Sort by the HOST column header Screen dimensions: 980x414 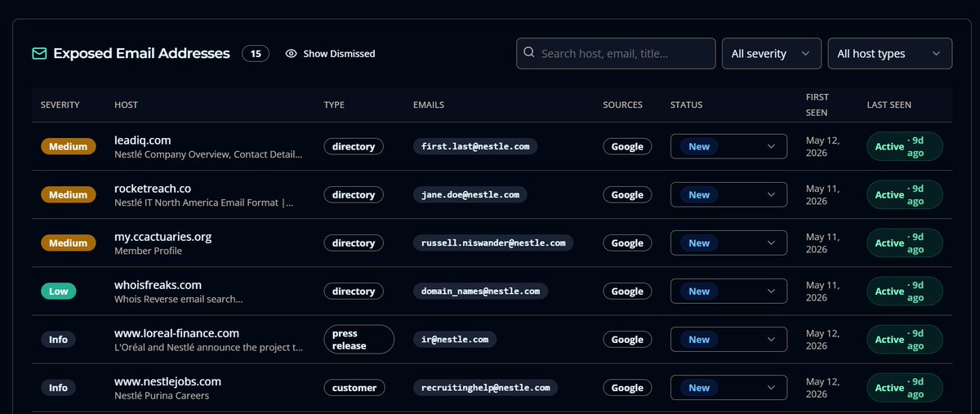click(x=126, y=105)
